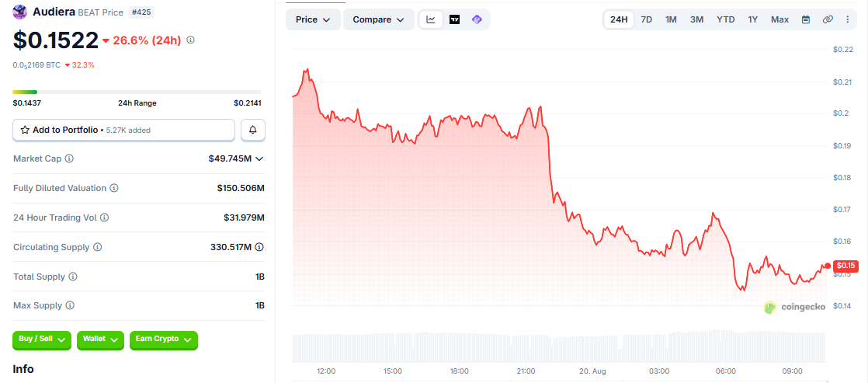Open Total Supply info icon
The height and width of the screenshot is (383, 868).
73,276
